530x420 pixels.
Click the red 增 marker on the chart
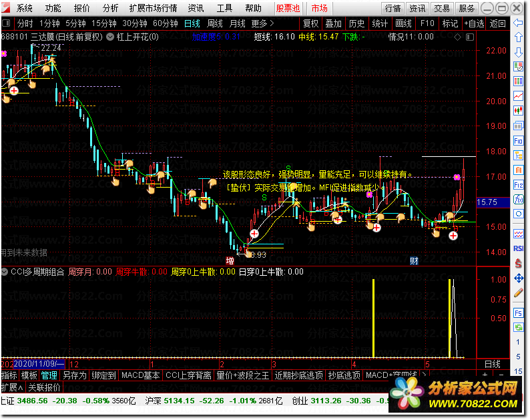click(x=230, y=260)
